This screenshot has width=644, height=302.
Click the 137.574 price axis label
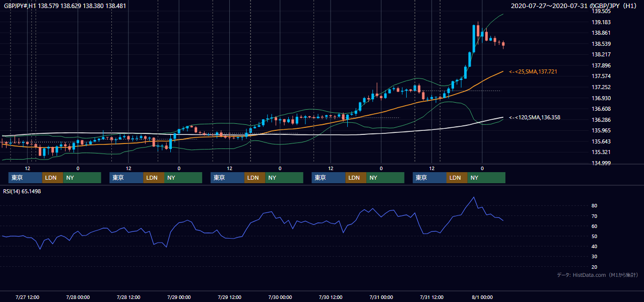coord(601,77)
